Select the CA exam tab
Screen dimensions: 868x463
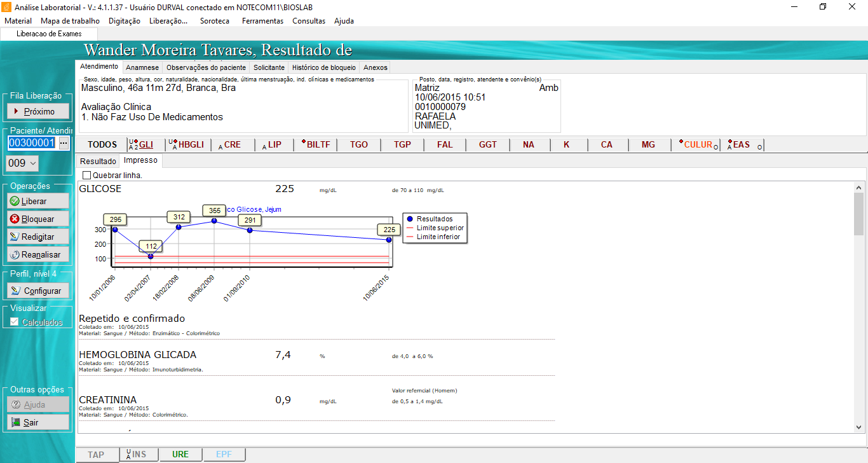coord(607,144)
